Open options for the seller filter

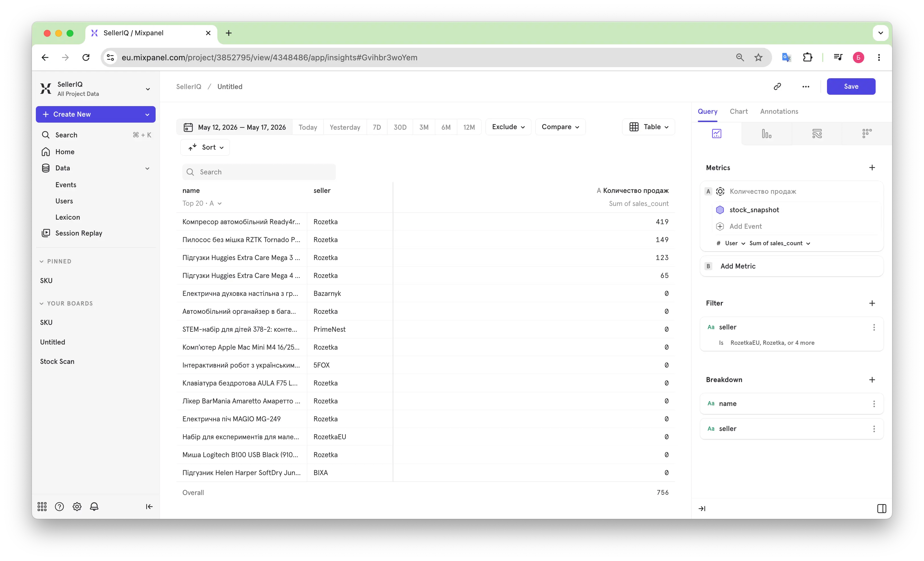pos(874,327)
